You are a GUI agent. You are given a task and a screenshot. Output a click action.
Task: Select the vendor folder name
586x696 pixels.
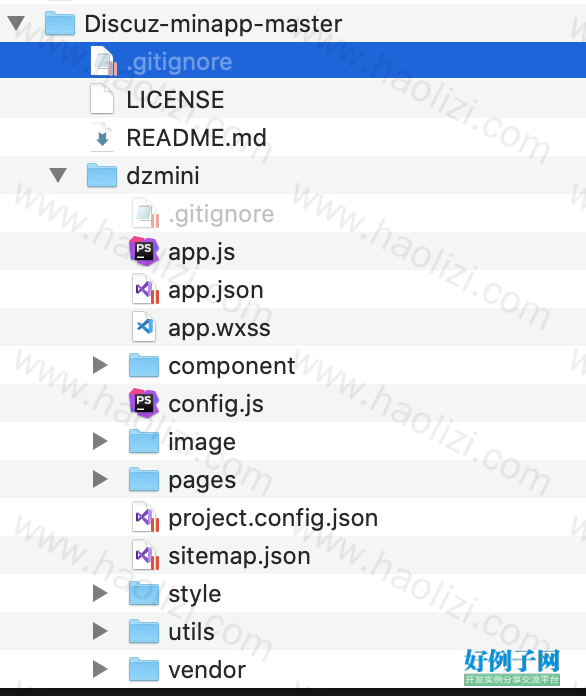(x=206, y=670)
